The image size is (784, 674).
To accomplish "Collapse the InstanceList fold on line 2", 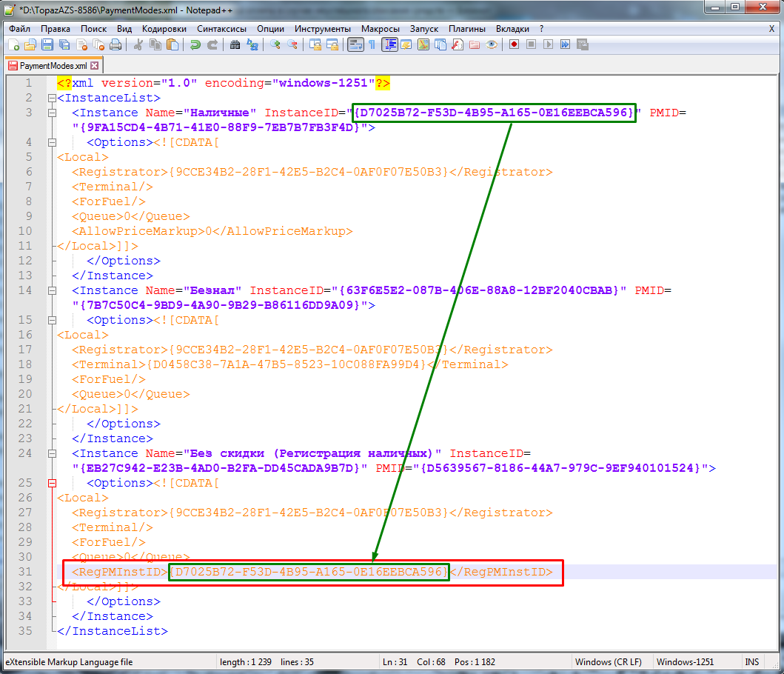I will tap(52, 98).
